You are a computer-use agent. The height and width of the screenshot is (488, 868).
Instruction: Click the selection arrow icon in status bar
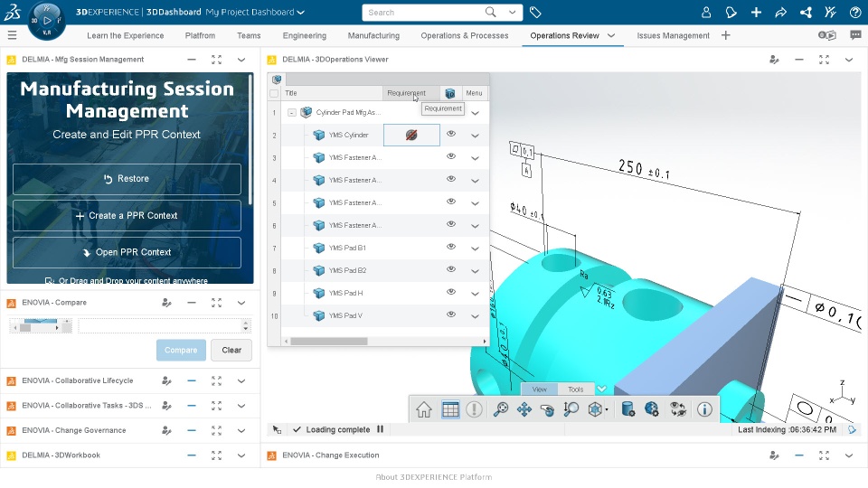[x=277, y=429]
